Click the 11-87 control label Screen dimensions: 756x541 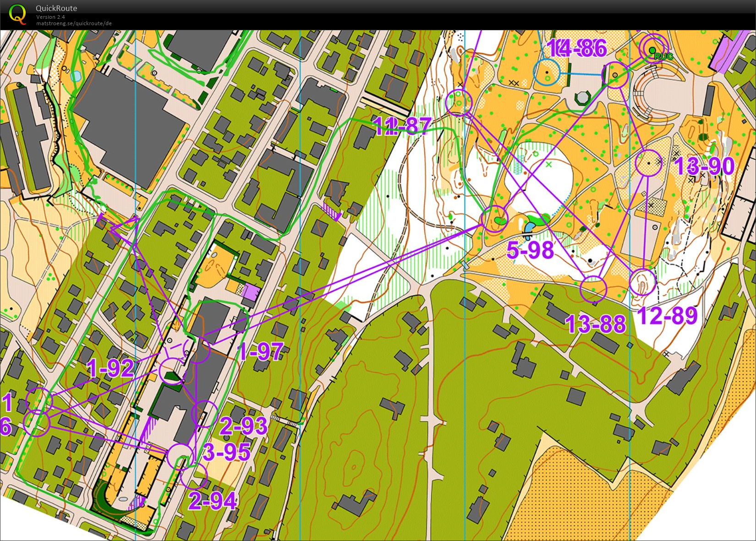click(403, 126)
